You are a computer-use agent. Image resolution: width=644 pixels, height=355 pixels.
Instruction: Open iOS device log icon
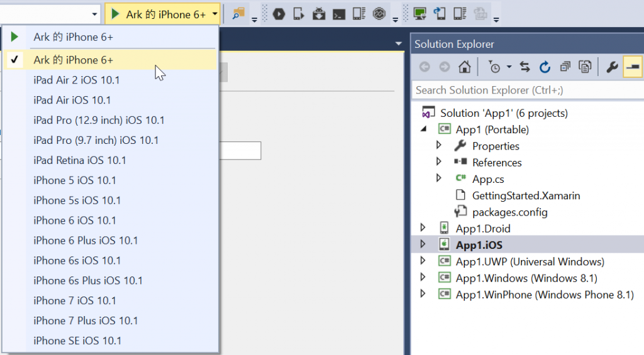[x=460, y=14]
